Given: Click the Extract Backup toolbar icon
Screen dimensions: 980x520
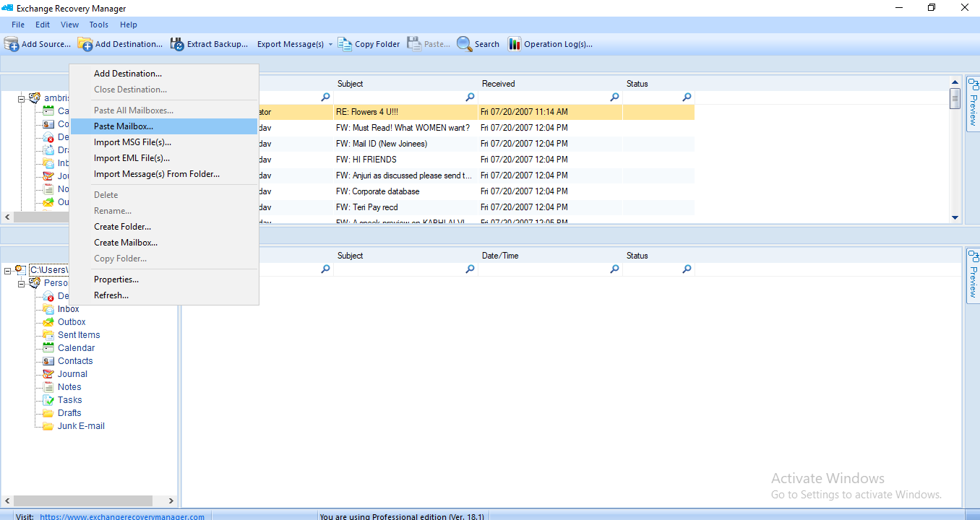Looking at the screenshot, I should point(177,44).
